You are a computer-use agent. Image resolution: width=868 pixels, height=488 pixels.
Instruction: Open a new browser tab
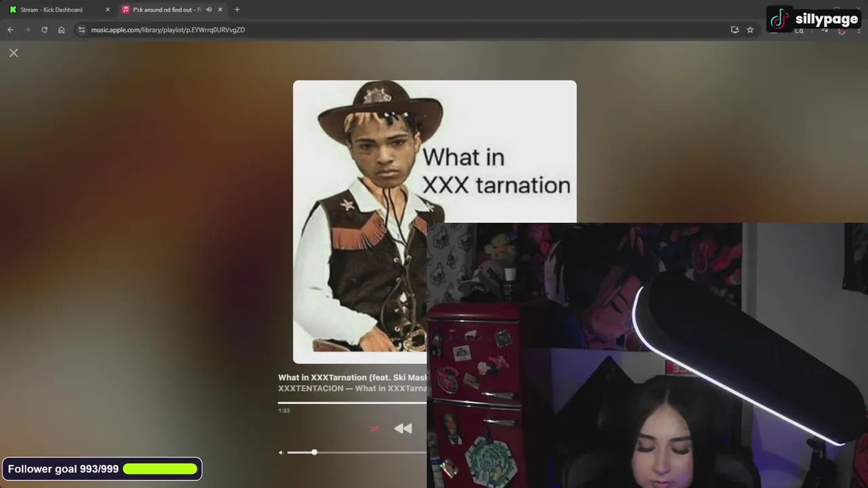coord(237,9)
